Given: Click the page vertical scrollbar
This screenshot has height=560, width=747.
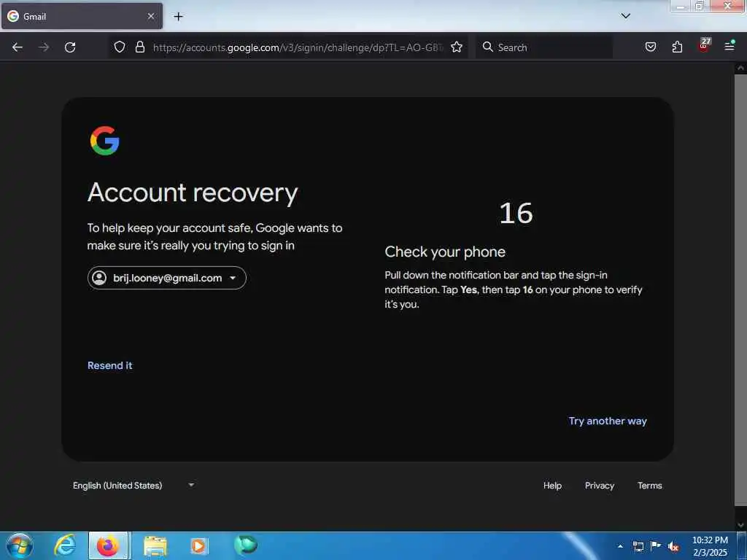Looking at the screenshot, I should pyautogui.click(x=740, y=290).
